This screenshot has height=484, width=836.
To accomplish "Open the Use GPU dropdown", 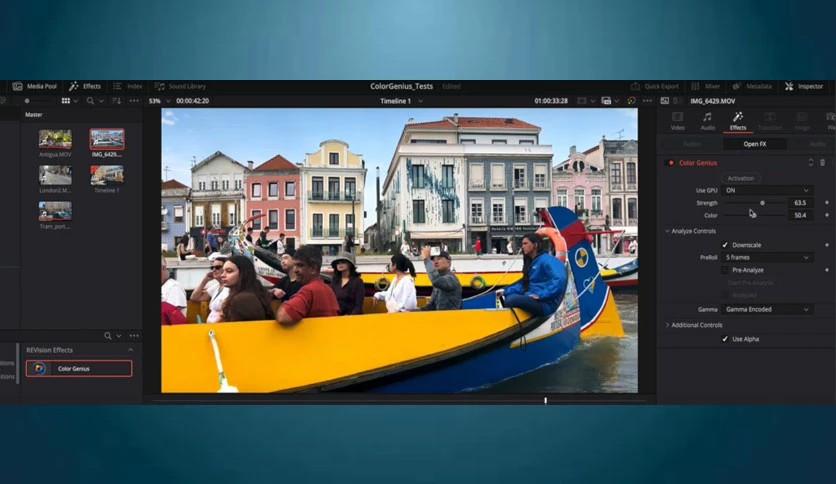I will click(767, 190).
